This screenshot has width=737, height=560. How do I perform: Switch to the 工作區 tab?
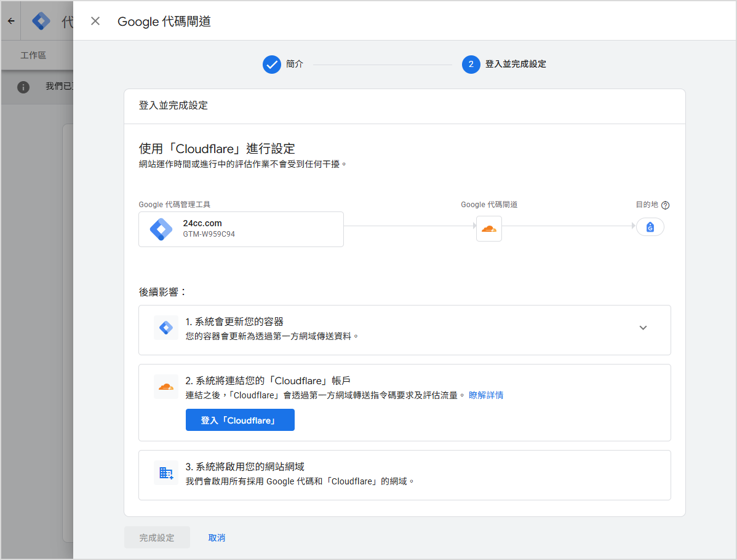(x=33, y=55)
